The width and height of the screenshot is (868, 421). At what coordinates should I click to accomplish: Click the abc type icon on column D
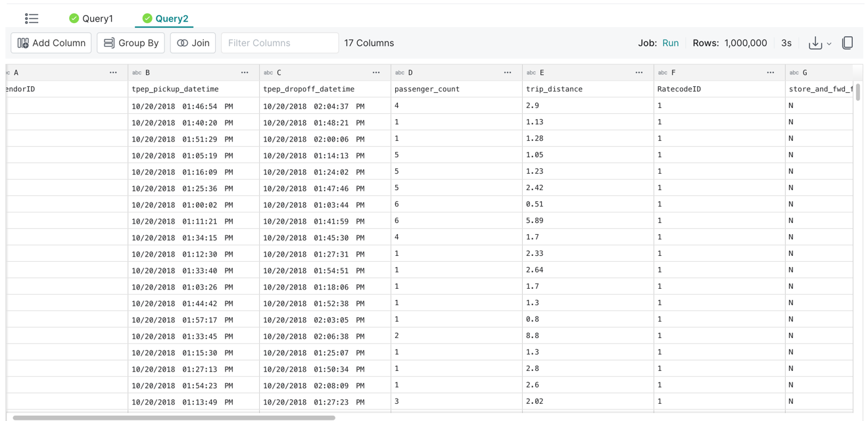pyautogui.click(x=400, y=73)
